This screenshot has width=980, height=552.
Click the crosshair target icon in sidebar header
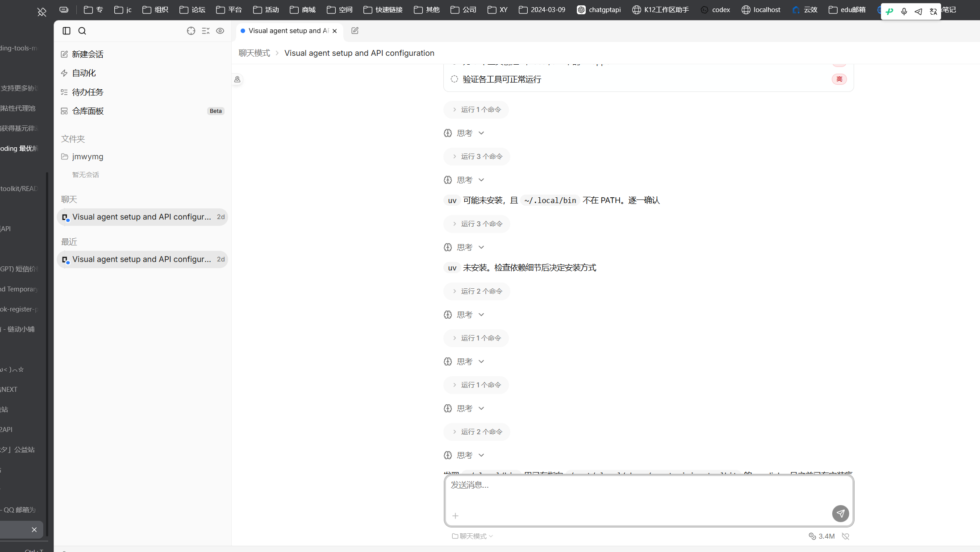coord(191,31)
